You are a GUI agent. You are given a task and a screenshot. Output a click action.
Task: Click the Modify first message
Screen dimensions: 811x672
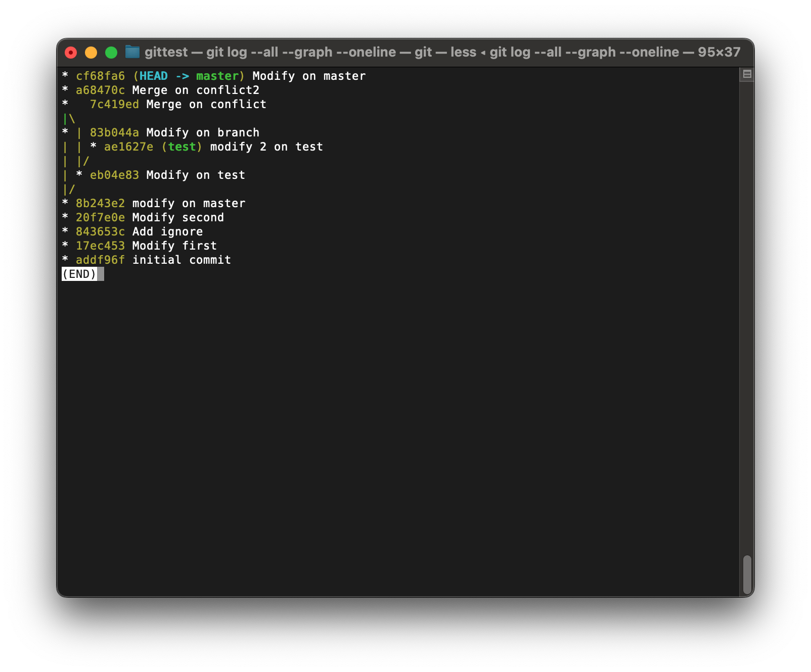(x=174, y=246)
